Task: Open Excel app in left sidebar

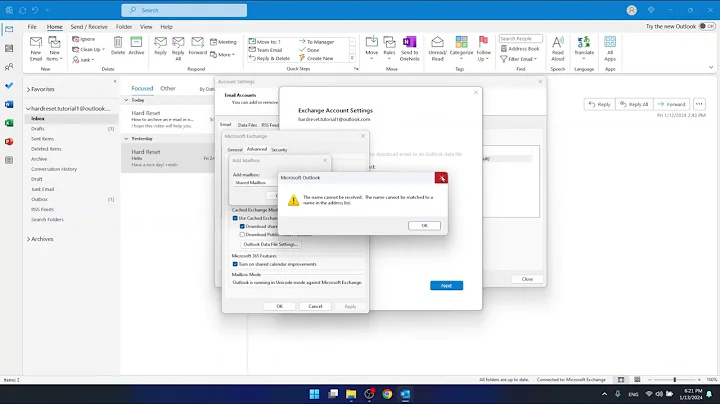Action: (9, 123)
